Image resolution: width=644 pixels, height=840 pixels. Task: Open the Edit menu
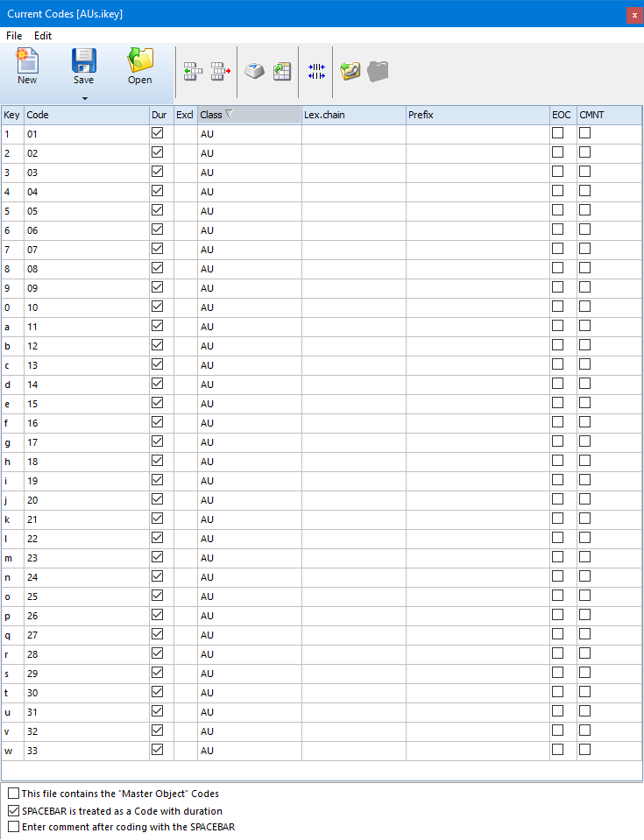[43, 36]
